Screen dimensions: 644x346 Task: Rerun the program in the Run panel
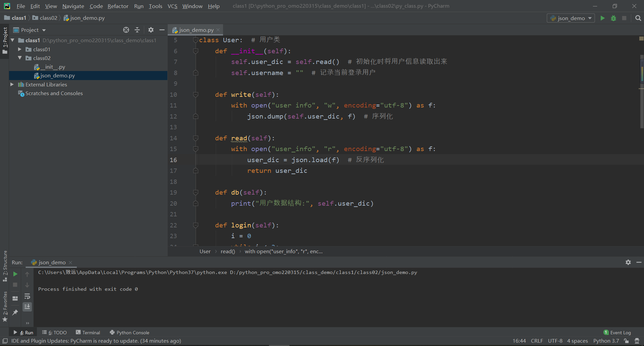[15, 274]
